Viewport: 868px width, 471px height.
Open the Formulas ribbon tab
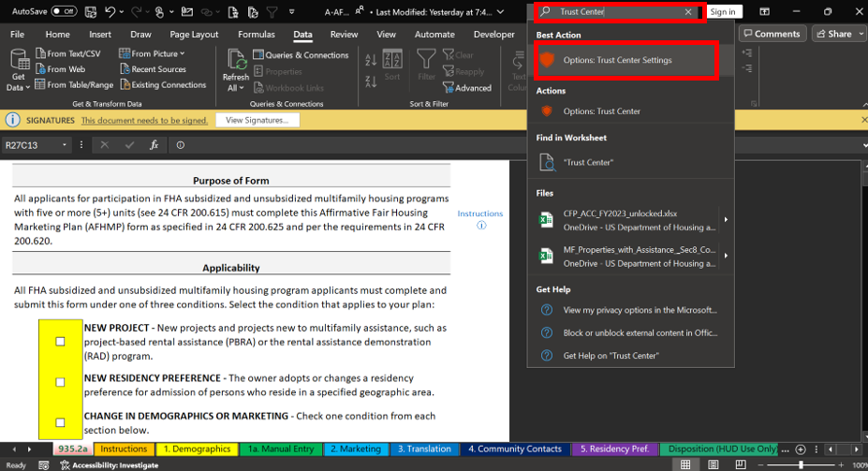click(x=256, y=35)
